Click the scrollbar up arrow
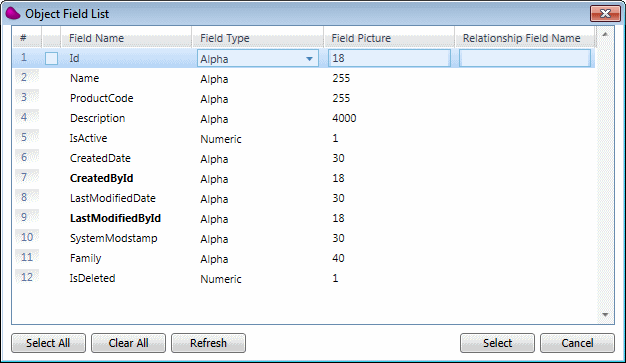The image size is (626, 363). [x=605, y=35]
